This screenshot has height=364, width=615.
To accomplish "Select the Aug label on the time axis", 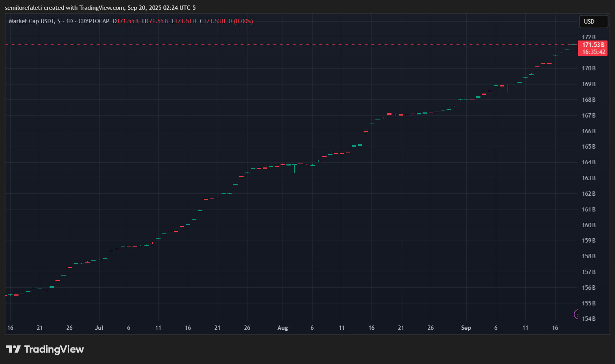I will (x=283, y=328).
